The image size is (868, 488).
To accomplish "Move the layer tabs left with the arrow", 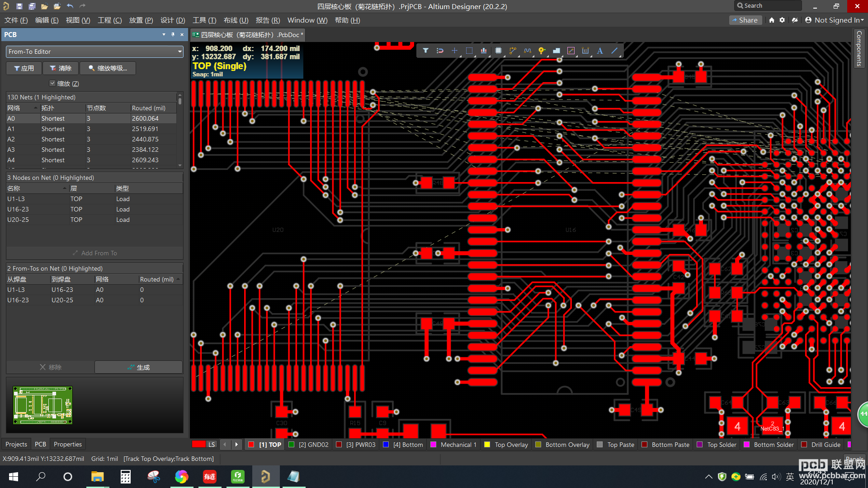I will tap(225, 445).
